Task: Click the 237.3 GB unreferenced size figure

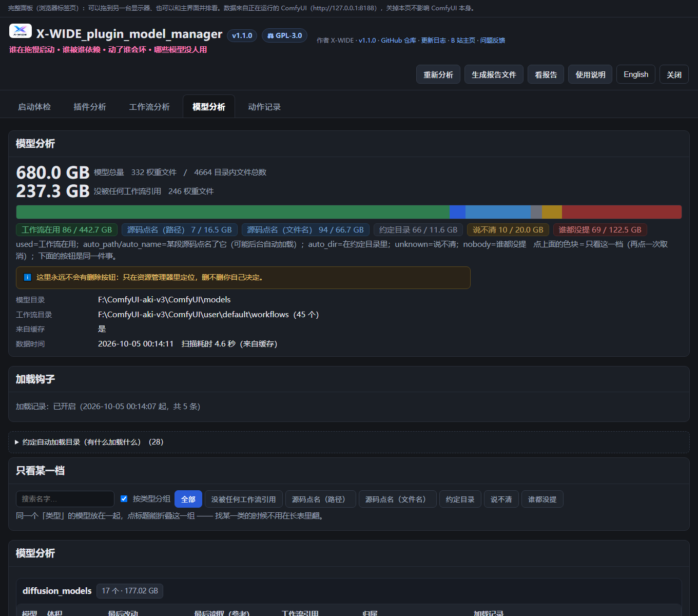Action: (x=53, y=191)
